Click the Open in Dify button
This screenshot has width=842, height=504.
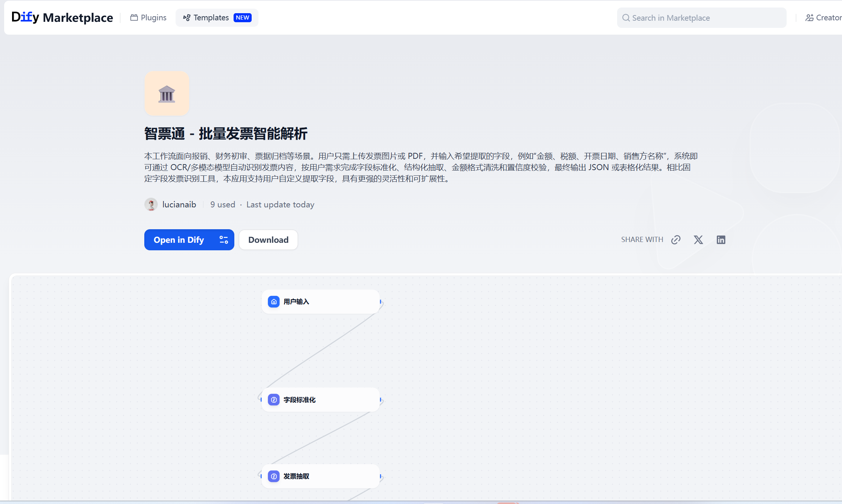(x=189, y=240)
